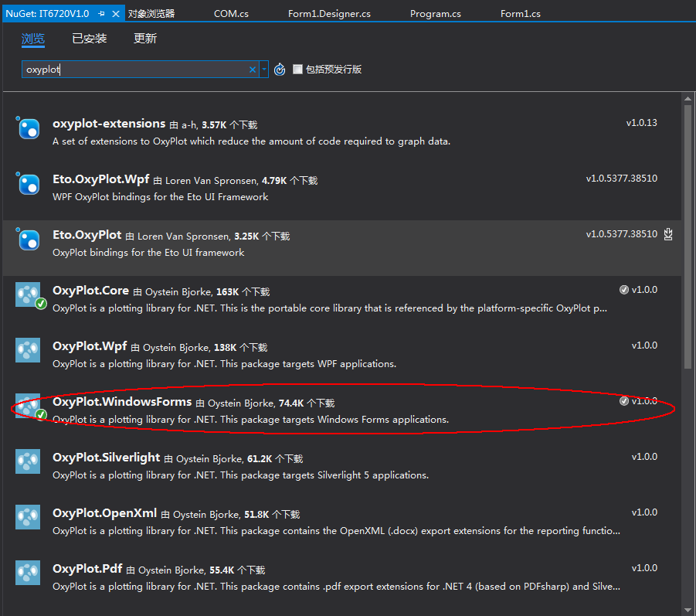Click the v1.0.0 version of OxyPlot.Wpf

644,345
